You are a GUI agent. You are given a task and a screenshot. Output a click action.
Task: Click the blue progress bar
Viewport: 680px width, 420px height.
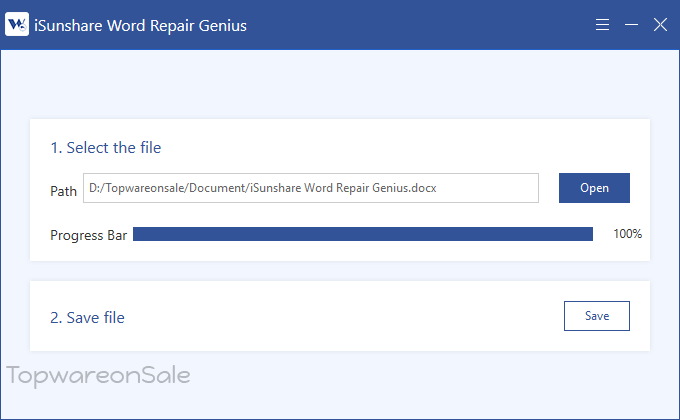tap(363, 234)
